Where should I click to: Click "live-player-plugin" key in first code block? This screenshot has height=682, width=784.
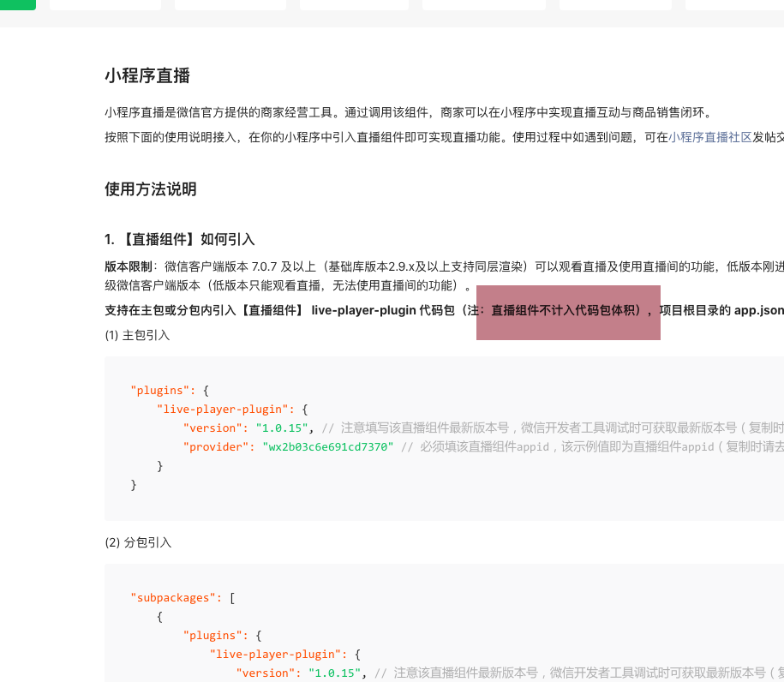click(223, 410)
